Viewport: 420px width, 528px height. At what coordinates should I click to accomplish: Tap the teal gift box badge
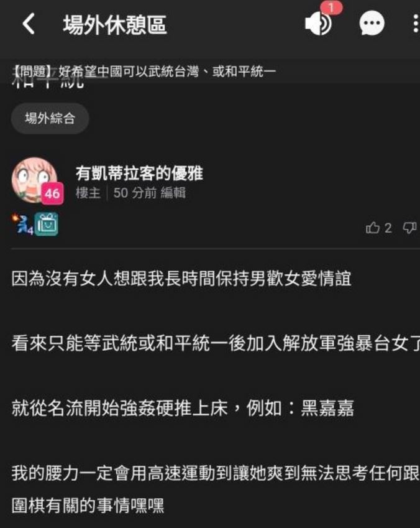click(x=46, y=225)
